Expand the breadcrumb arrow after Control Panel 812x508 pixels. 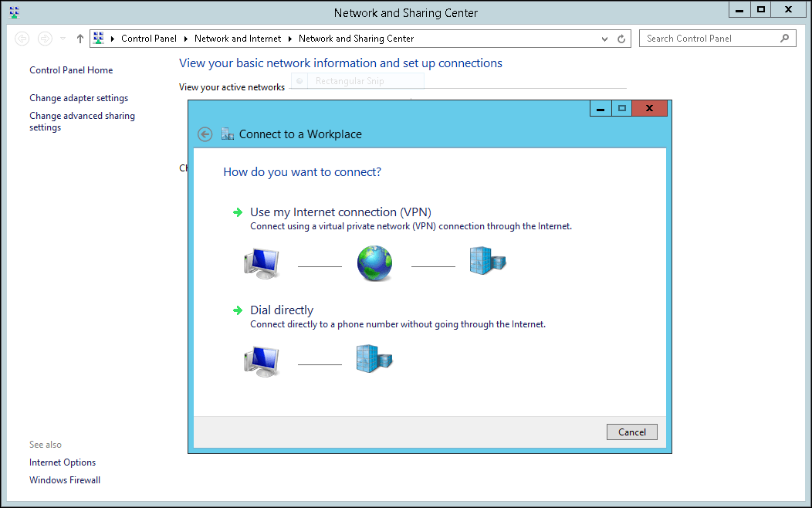click(x=186, y=39)
